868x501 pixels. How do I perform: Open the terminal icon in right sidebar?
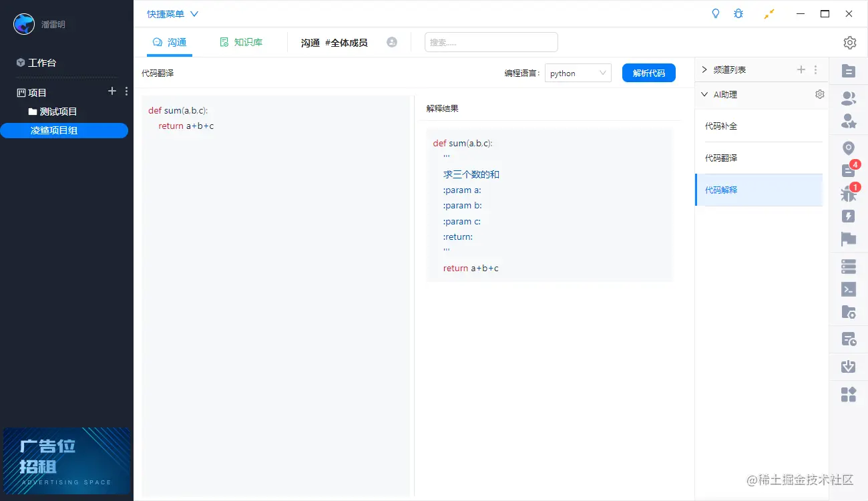(x=849, y=289)
